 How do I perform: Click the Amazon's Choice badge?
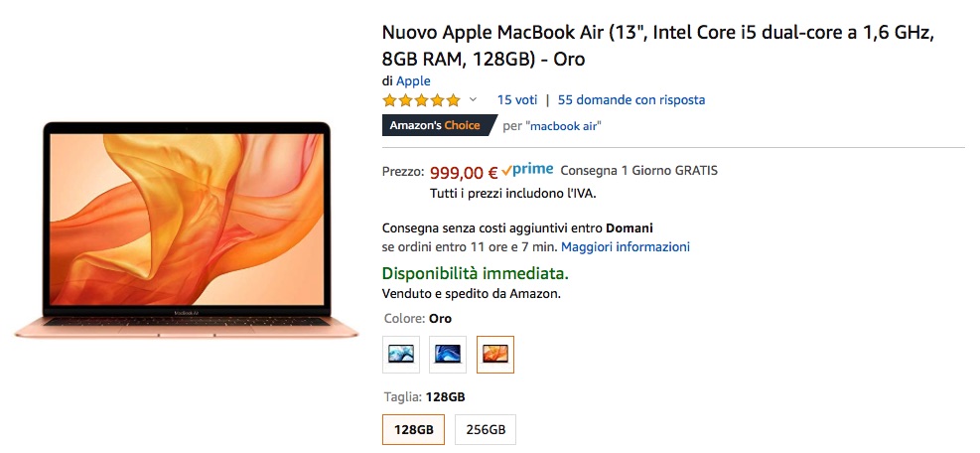click(435, 125)
